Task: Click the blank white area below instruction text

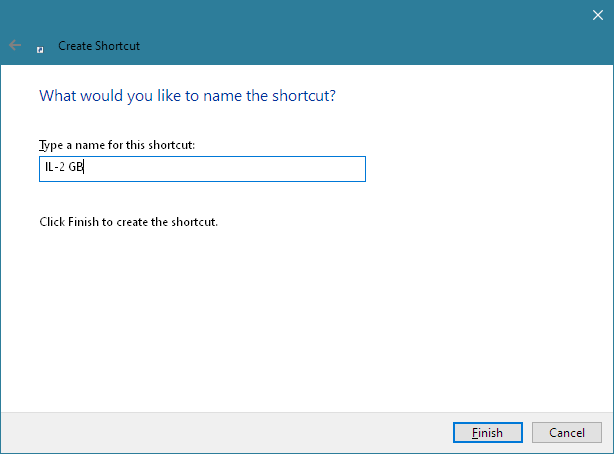Action: point(300,320)
